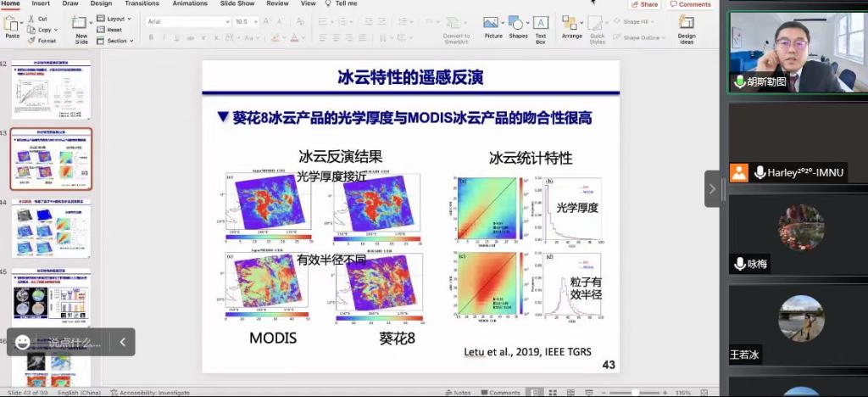The image size is (868, 397).
Task: Open the font size 10.5 dropdown
Action: [247, 21]
